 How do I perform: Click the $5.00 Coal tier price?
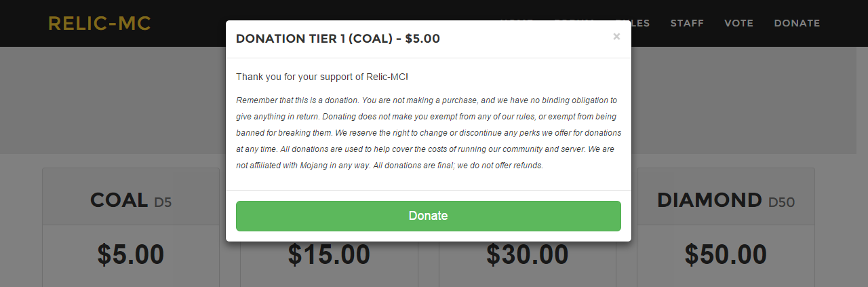[130, 254]
